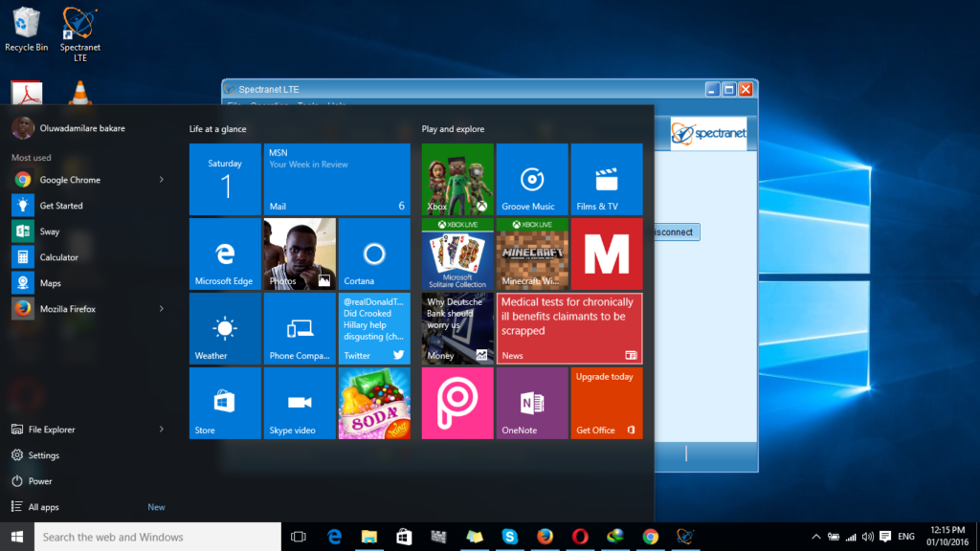980x551 pixels.
Task: Open Microsoft Solitaire Collection tile
Action: coord(457,253)
